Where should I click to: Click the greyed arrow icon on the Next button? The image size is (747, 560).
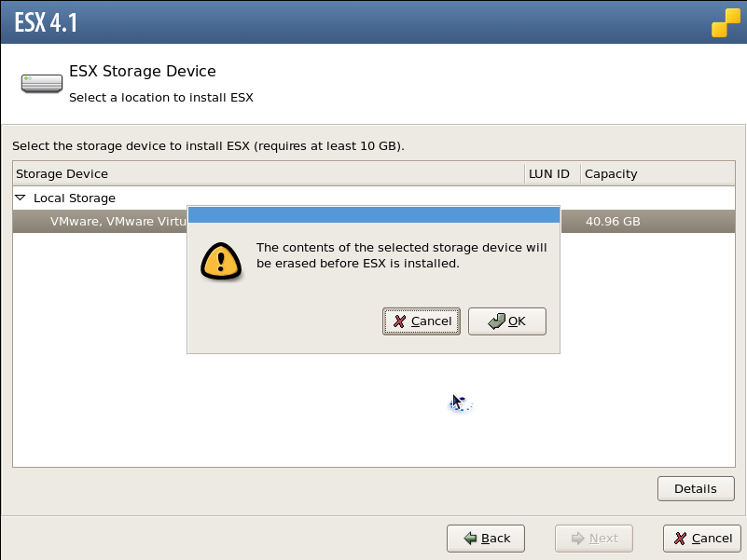[577, 539]
